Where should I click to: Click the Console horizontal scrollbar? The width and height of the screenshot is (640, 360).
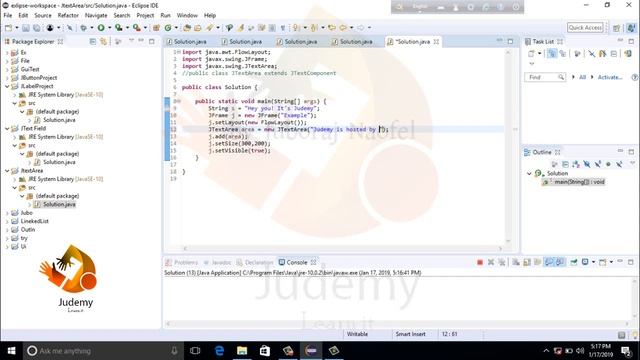point(398,324)
